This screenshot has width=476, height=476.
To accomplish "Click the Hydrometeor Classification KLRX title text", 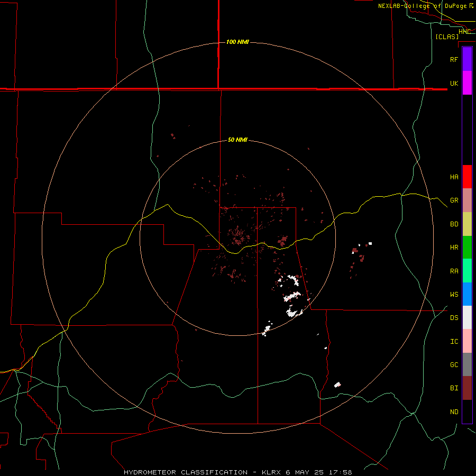I will (x=237, y=472).
